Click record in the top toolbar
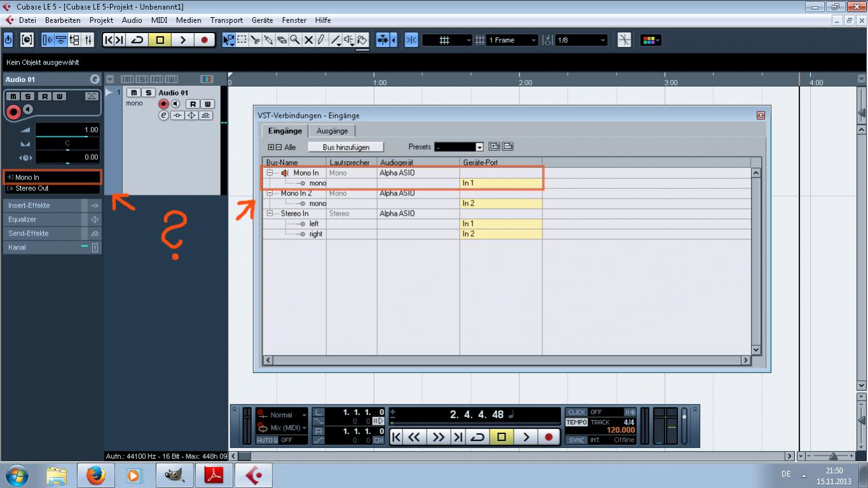The width and height of the screenshot is (868, 488). click(204, 40)
